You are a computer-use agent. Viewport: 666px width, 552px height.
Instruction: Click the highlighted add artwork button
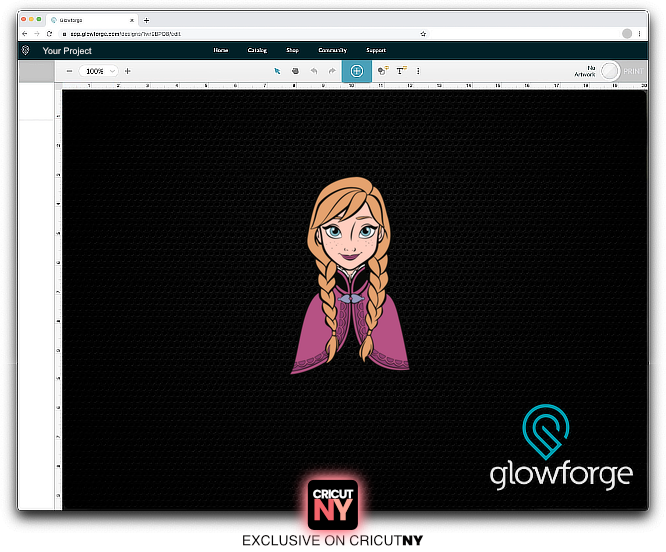[357, 71]
